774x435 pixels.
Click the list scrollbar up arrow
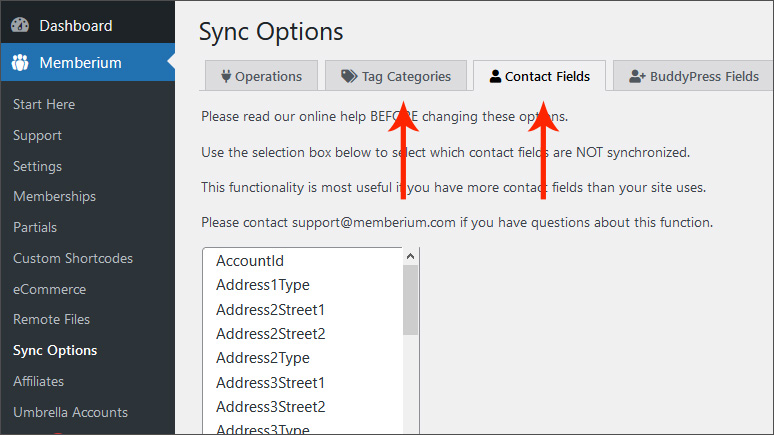tap(410, 256)
